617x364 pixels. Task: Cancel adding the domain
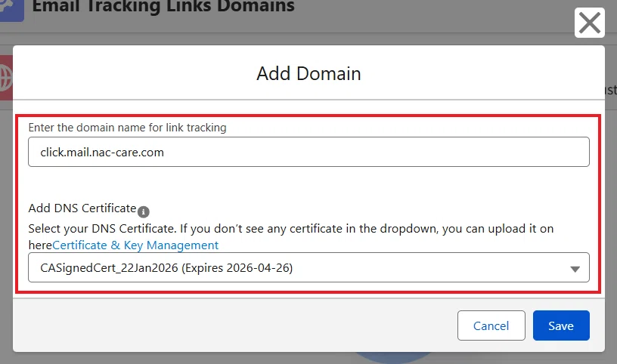pyautogui.click(x=491, y=325)
